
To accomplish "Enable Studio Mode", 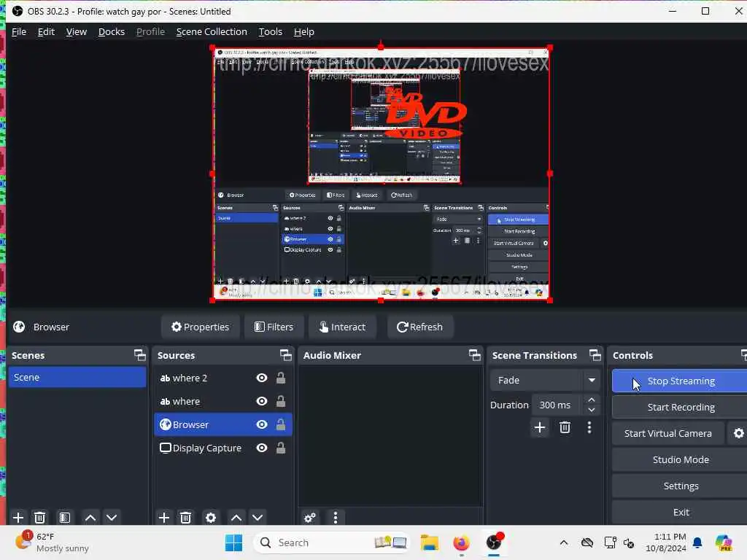I will [681, 459].
